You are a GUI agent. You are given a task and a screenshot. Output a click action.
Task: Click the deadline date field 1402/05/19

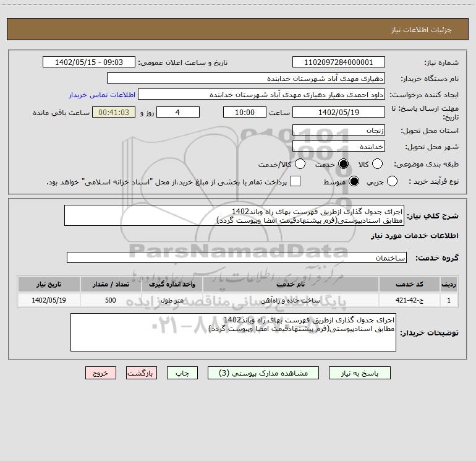coord(339,112)
